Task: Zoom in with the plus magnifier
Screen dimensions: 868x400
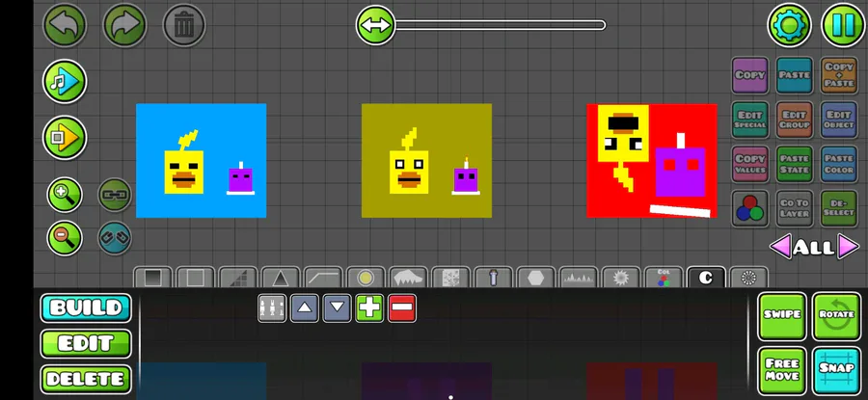Action: coord(65,195)
